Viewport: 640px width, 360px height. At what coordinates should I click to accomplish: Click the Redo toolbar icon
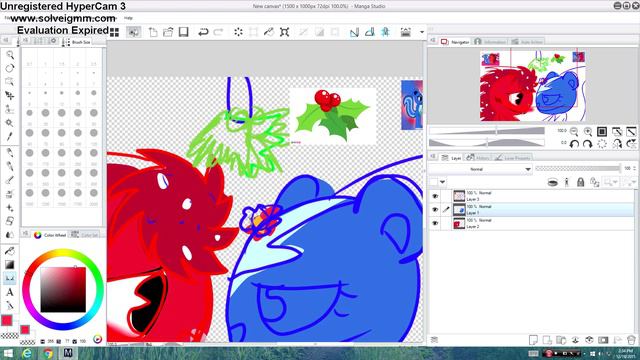[218, 32]
